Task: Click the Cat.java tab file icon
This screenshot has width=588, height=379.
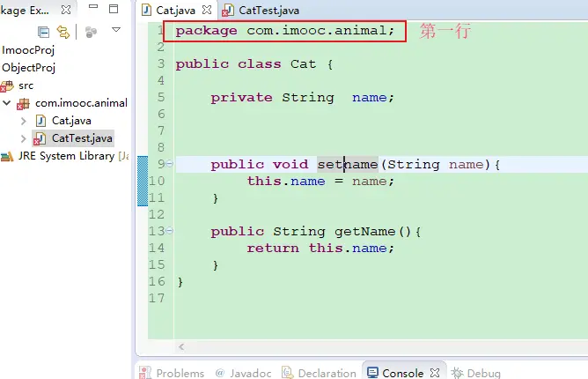Action: click(147, 11)
